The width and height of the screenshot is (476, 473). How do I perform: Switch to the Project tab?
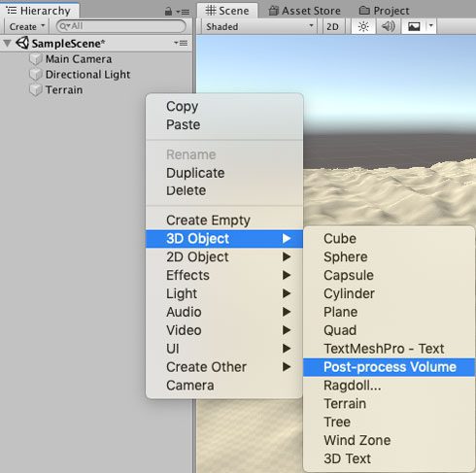384,11
